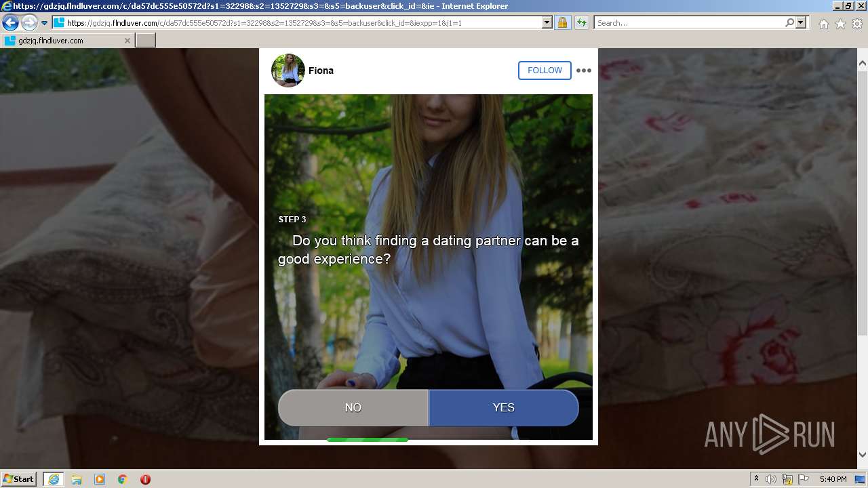Screen dimensions: 868x488
Task: Click the FOLLOW button
Action: click(545, 70)
